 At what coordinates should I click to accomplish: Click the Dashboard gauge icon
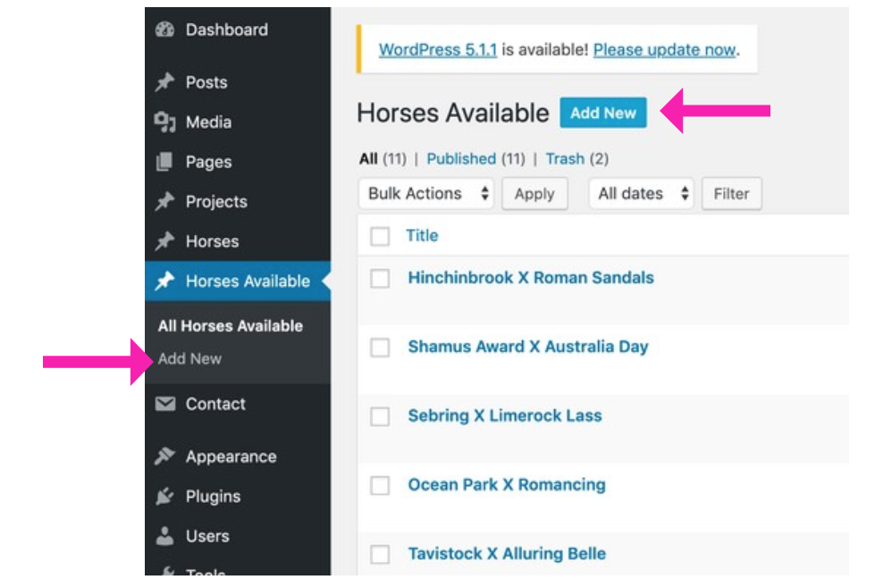point(164,29)
